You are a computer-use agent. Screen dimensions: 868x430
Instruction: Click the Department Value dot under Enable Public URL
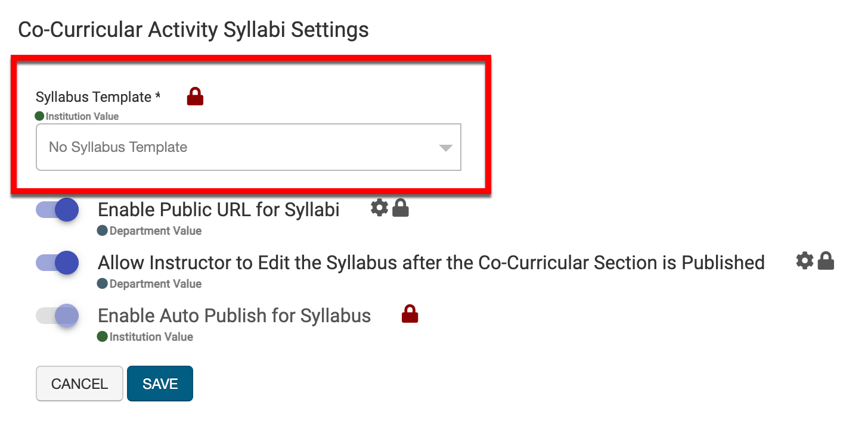103,230
